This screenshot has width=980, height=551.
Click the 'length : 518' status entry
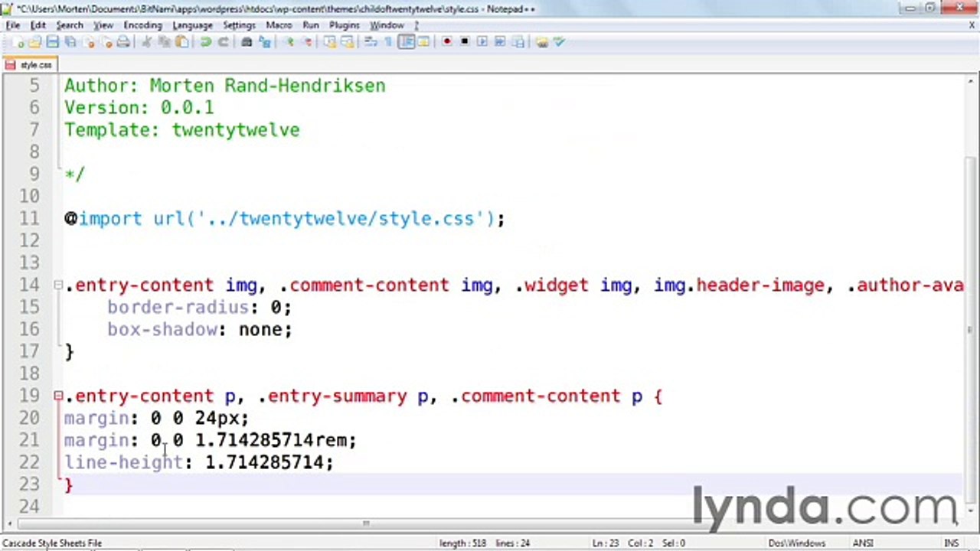[x=462, y=543]
